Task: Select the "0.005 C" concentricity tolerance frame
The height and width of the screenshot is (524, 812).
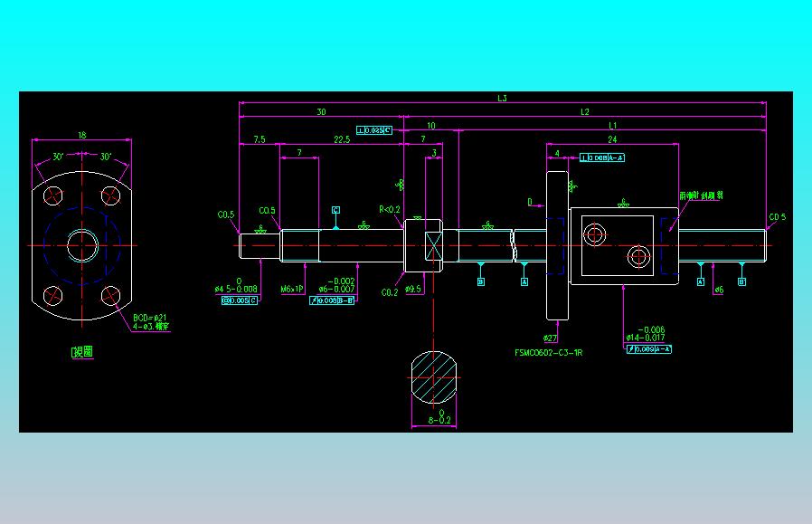Action: [240, 300]
